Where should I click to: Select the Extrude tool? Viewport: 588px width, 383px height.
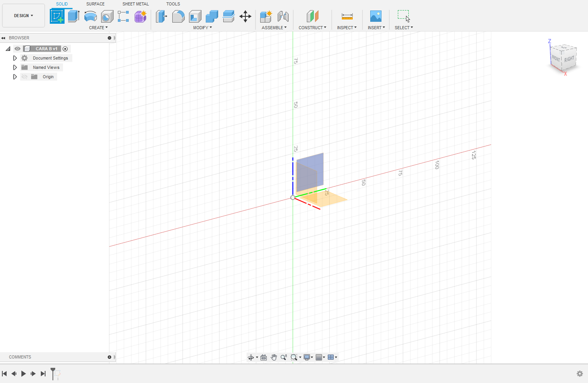(73, 16)
